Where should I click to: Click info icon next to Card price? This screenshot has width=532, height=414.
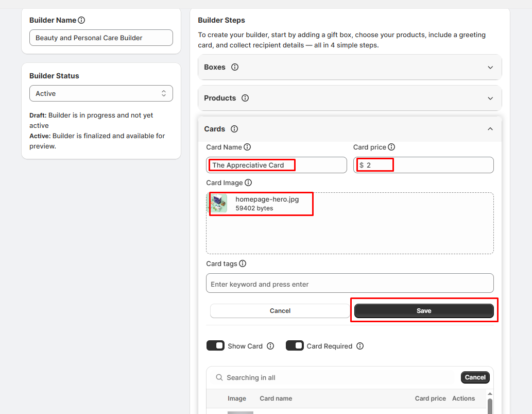coord(391,147)
